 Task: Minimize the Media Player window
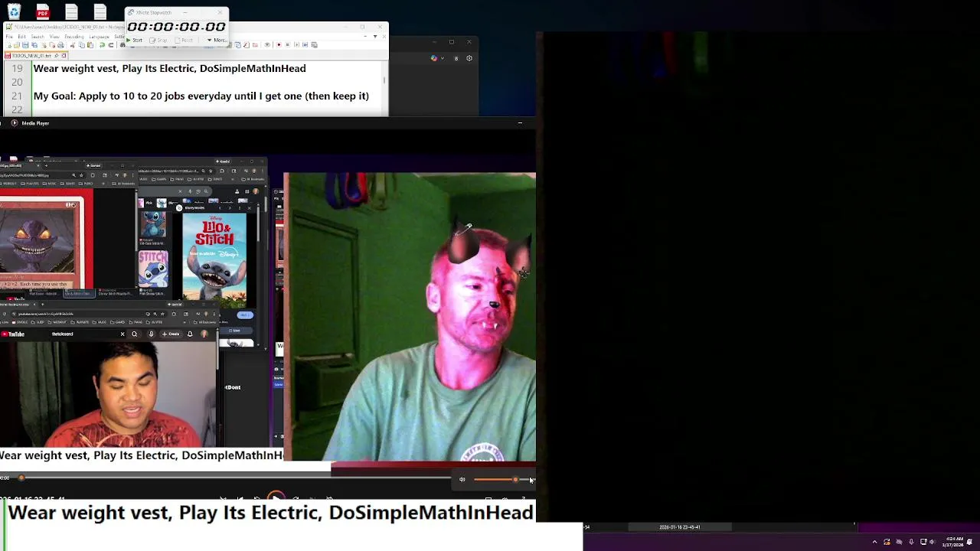pyautogui.click(x=520, y=122)
